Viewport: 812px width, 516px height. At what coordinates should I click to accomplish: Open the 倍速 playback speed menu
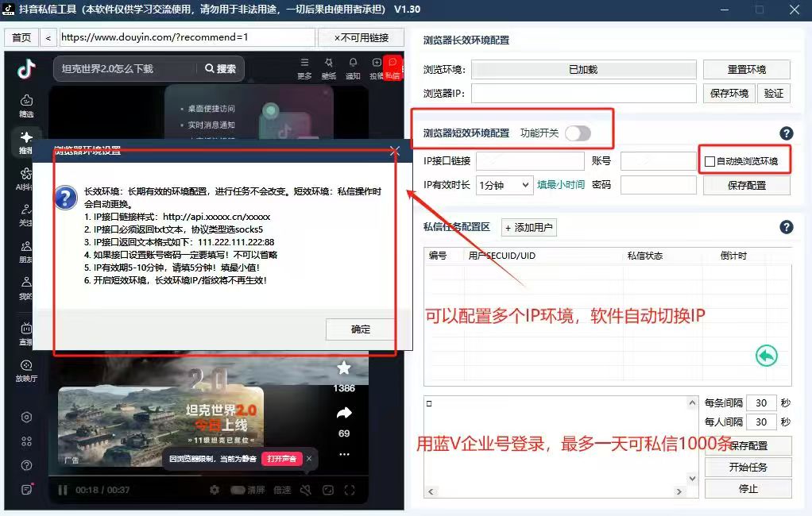click(x=282, y=490)
